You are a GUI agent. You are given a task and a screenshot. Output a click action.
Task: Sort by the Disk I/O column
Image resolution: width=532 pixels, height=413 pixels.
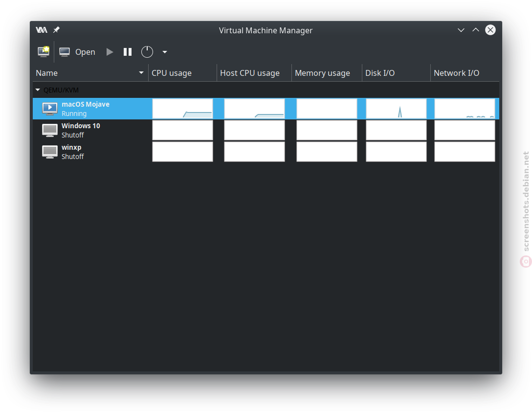point(396,73)
